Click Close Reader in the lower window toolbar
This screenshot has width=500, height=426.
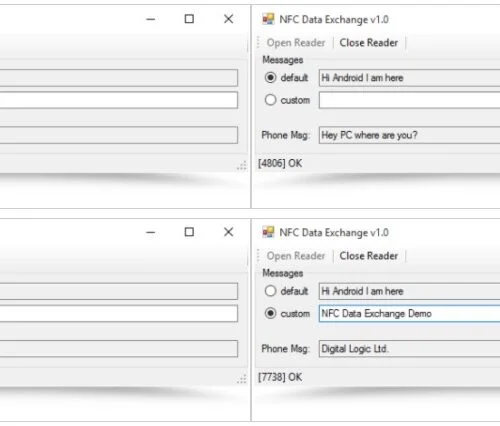[369, 256]
